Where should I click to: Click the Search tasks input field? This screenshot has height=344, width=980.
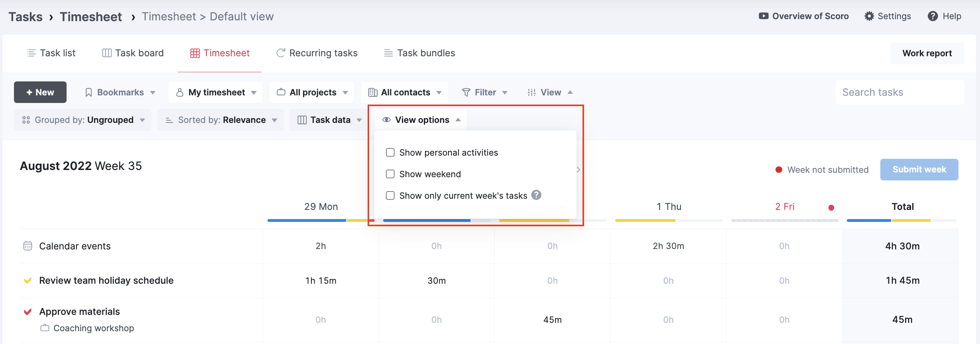pyautogui.click(x=900, y=92)
